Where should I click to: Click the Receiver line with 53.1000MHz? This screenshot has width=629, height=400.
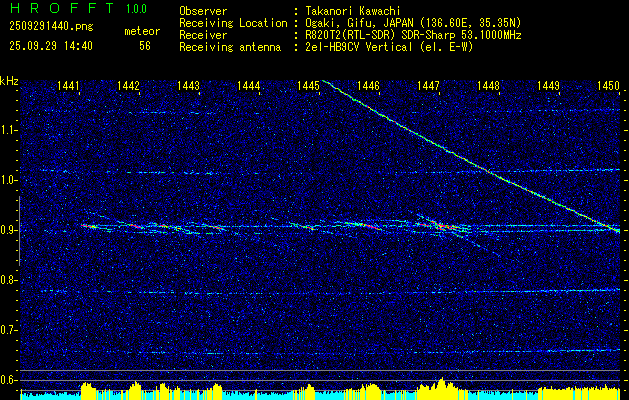pyautogui.click(x=413, y=35)
